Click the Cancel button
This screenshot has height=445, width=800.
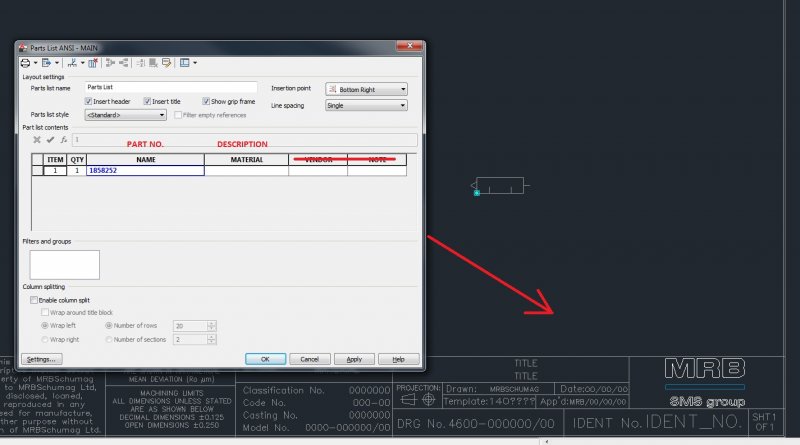pyautogui.click(x=310, y=359)
